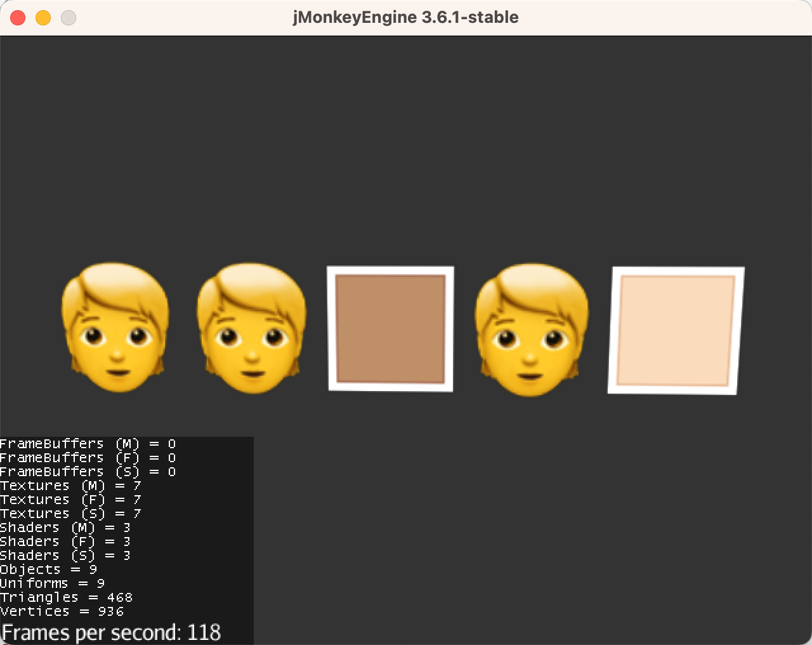Click the 'Textures (F) = 7' stat line
Image resolution: width=812 pixels, height=645 pixels.
pyautogui.click(x=71, y=500)
